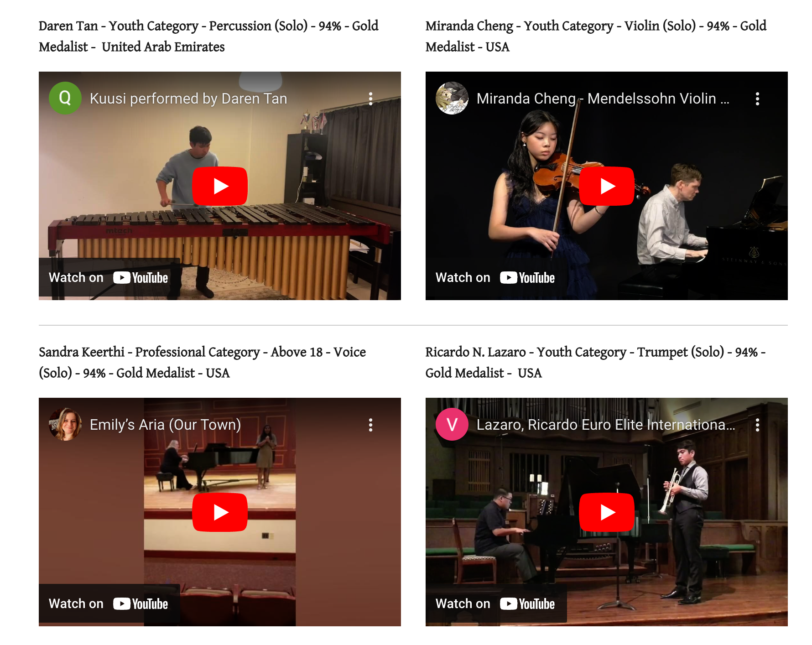Open three-dot menu on the Lazaro video
The width and height of the screenshot is (812, 645).
757,425
